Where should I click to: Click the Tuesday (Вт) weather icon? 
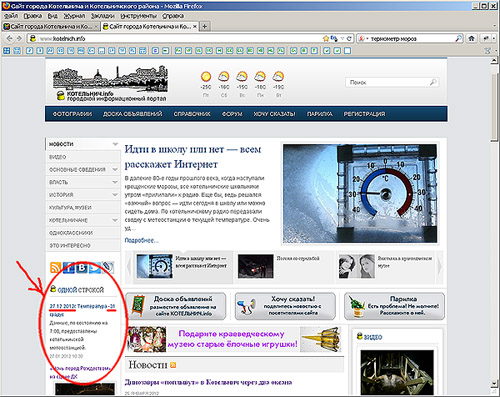pyautogui.click(x=278, y=77)
